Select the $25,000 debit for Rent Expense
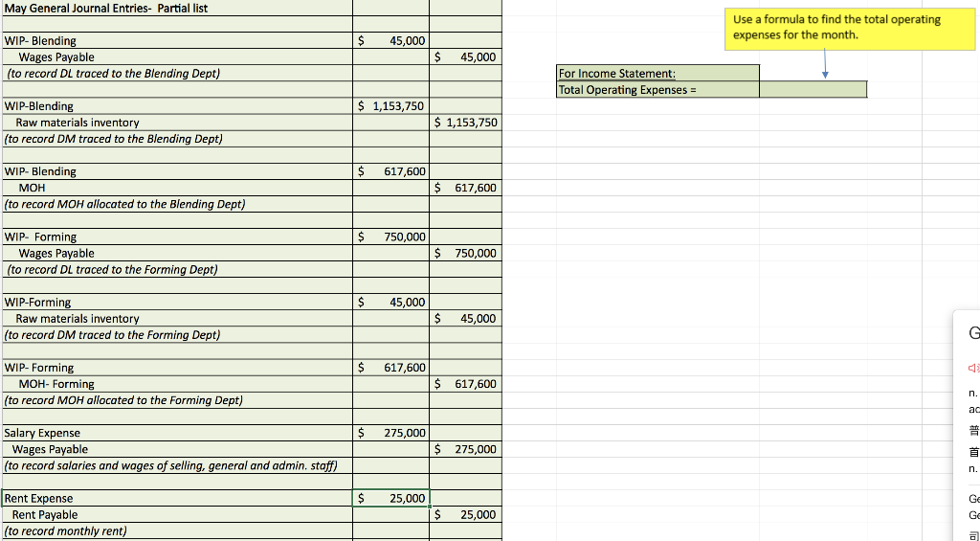 click(391, 499)
